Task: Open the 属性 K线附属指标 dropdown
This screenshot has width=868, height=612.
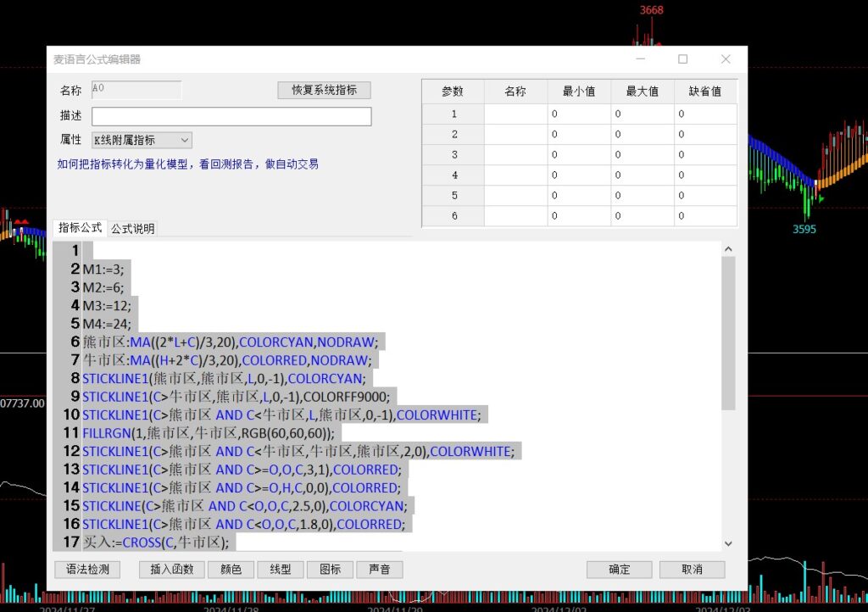Action: [x=142, y=140]
